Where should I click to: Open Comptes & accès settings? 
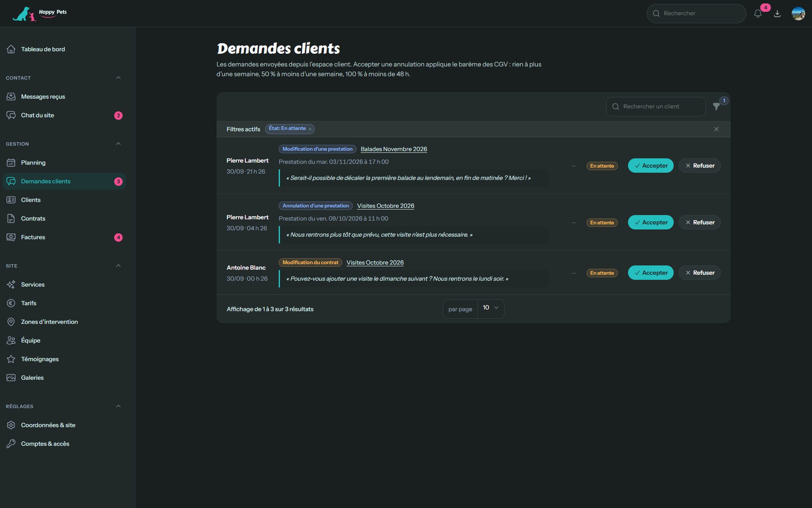tap(64, 444)
